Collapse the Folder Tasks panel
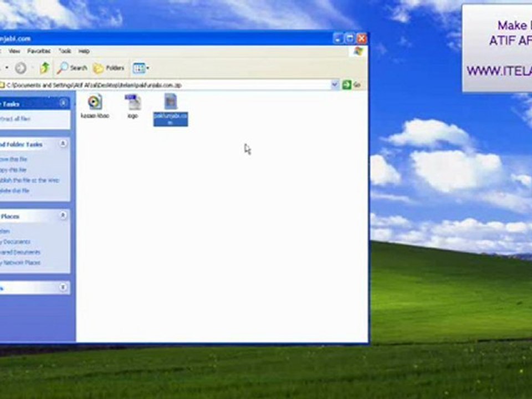Screen dimensions: 532x399 (63, 103)
